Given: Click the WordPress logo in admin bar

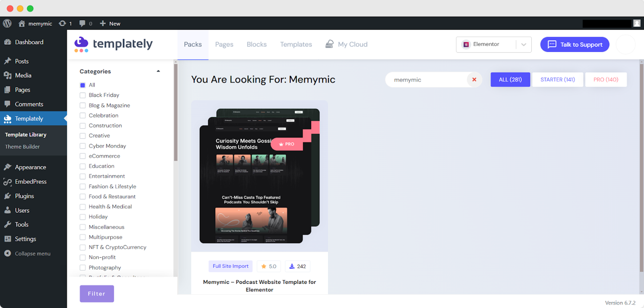Looking at the screenshot, I should coord(7,23).
